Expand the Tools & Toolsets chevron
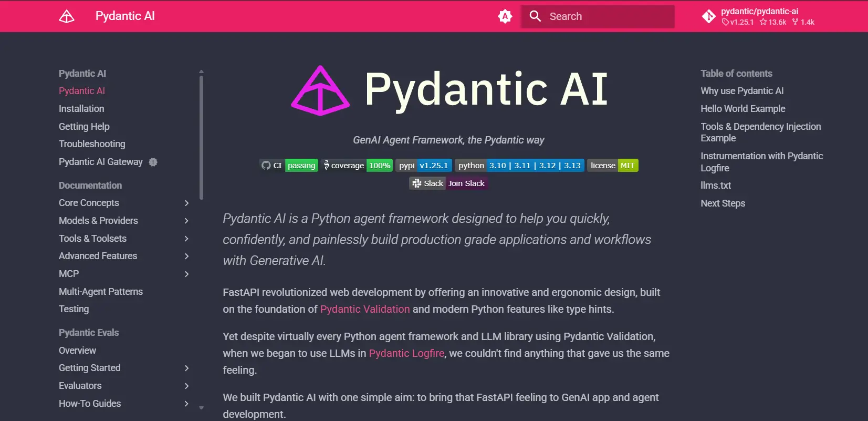Image resolution: width=868 pixels, height=421 pixels. (x=186, y=239)
